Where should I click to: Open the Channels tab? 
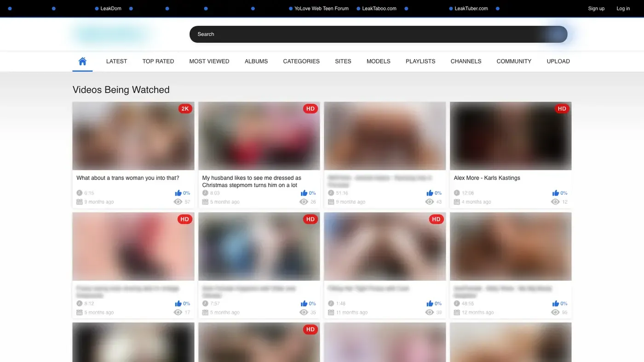point(466,61)
